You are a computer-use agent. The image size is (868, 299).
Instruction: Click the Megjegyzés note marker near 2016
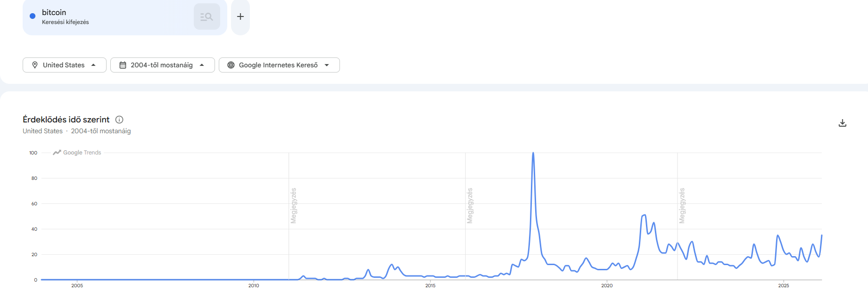pos(470,206)
